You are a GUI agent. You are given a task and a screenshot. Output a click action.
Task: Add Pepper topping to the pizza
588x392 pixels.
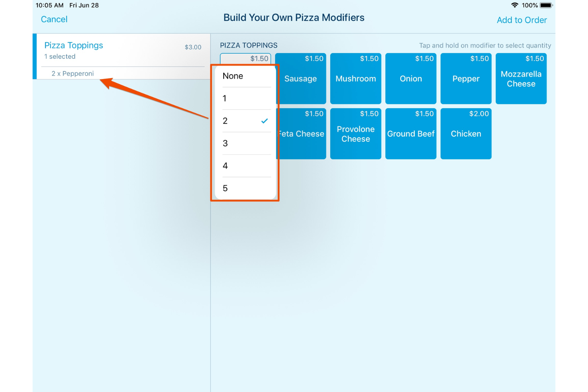[x=466, y=79]
